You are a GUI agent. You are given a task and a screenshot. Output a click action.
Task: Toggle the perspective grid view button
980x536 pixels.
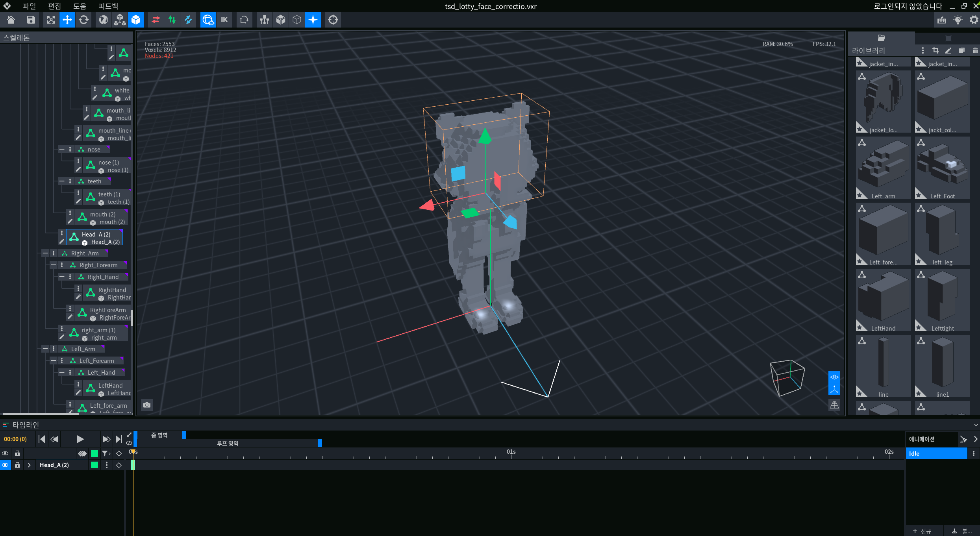tap(834, 405)
